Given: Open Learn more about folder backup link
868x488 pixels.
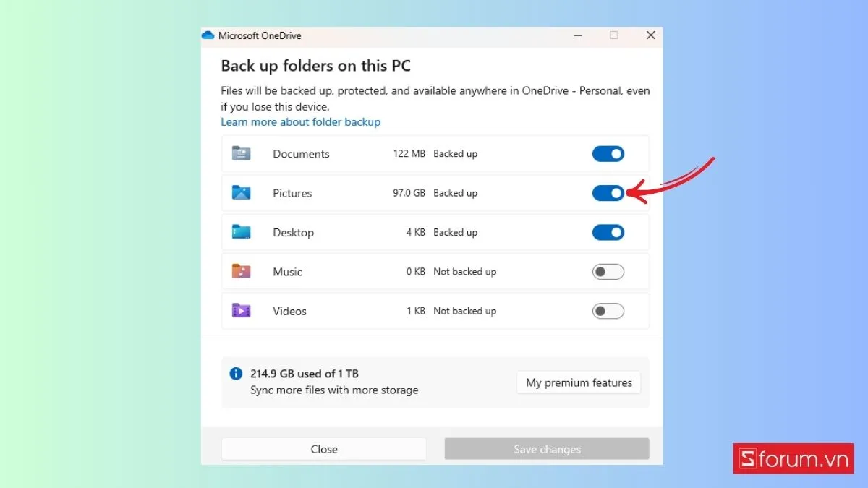Looking at the screenshot, I should click(300, 122).
